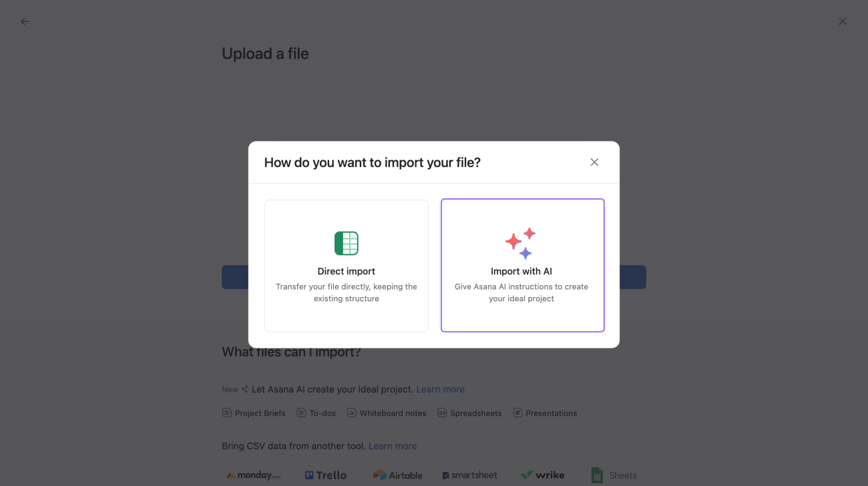Click the wrike logo

542,475
